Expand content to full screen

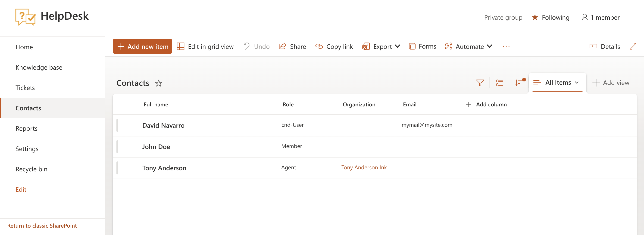pos(633,46)
